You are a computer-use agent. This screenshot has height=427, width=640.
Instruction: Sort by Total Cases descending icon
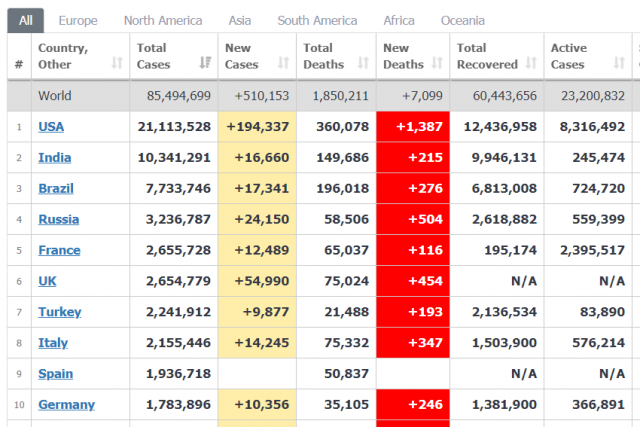pyautogui.click(x=205, y=63)
